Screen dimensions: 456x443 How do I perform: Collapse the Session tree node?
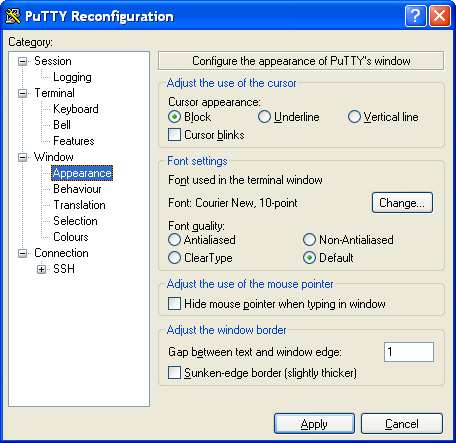pyautogui.click(x=22, y=61)
